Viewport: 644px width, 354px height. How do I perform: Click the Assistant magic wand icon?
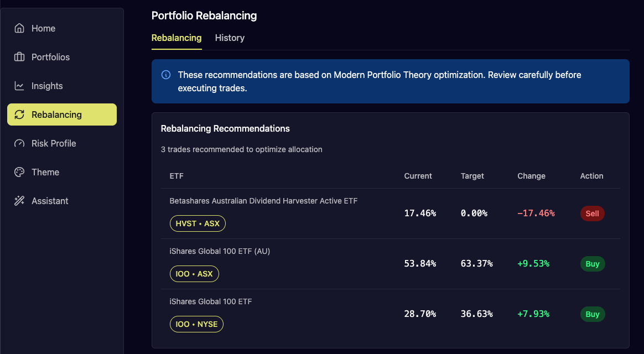click(x=19, y=200)
